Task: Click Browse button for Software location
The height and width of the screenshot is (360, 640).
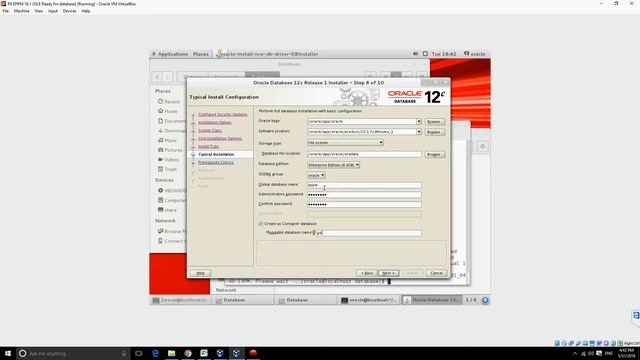Action: point(434,132)
